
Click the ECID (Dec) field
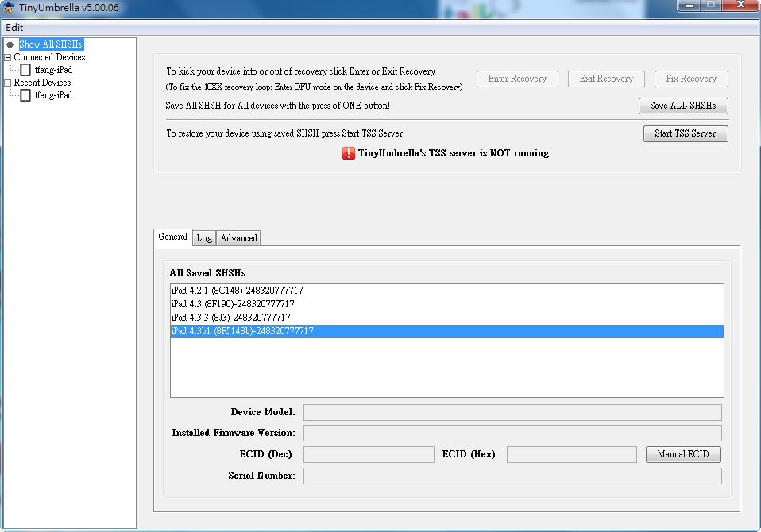[x=369, y=454]
